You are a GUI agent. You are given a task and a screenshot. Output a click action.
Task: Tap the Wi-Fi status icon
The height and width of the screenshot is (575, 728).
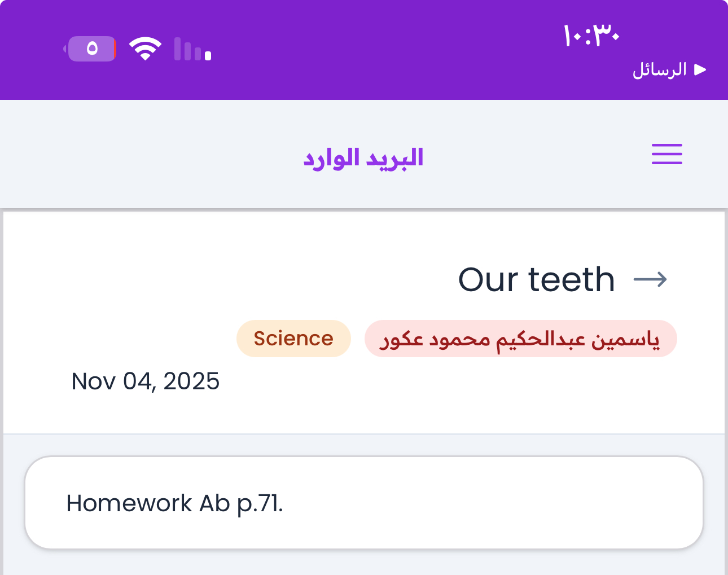tap(145, 49)
